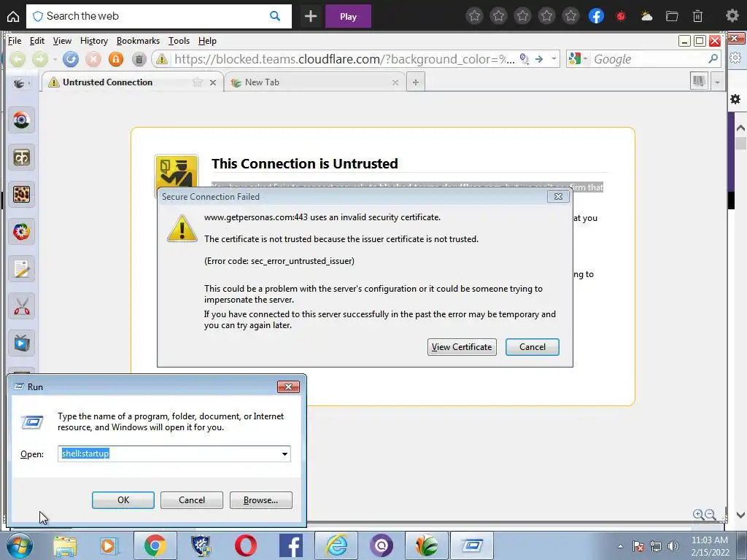Open the India flag sidebar icon
The image size is (747, 560).
[x=21, y=120]
